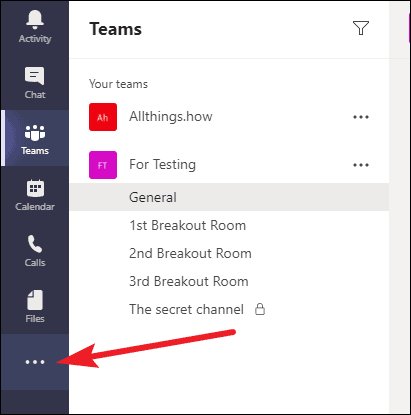Select the General channel
Image resolution: width=411 pixels, height=415 pixels.
pyautogui.click(x=229, y=197)
